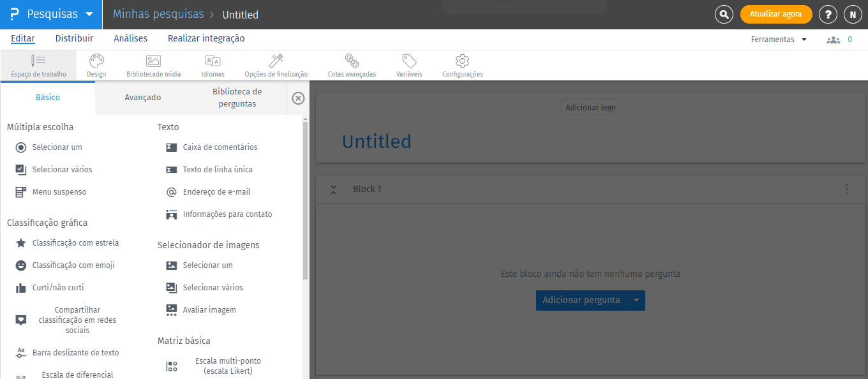Open the help question mark icon
Image resolution: width=868 pixels, height=379 pixels.
828,14
